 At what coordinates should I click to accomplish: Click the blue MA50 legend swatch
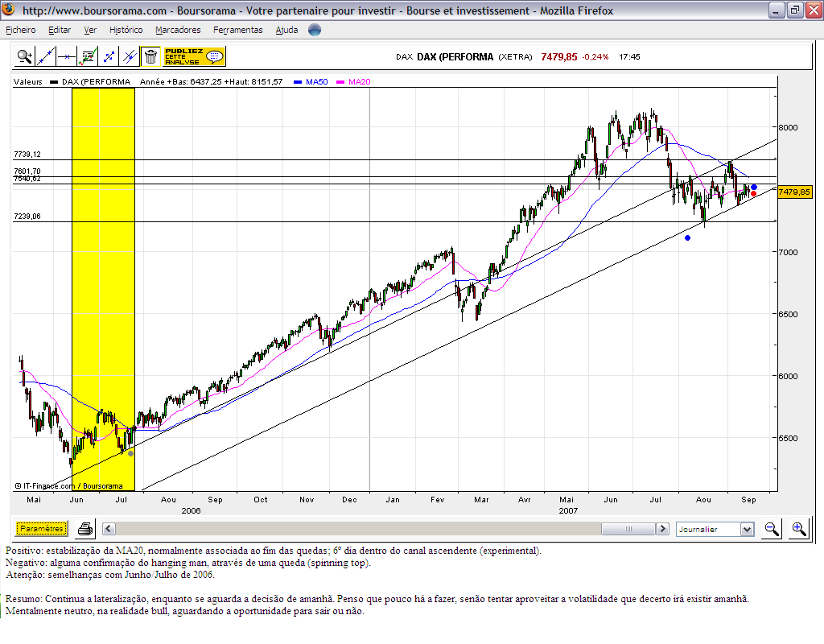(298, 82)
